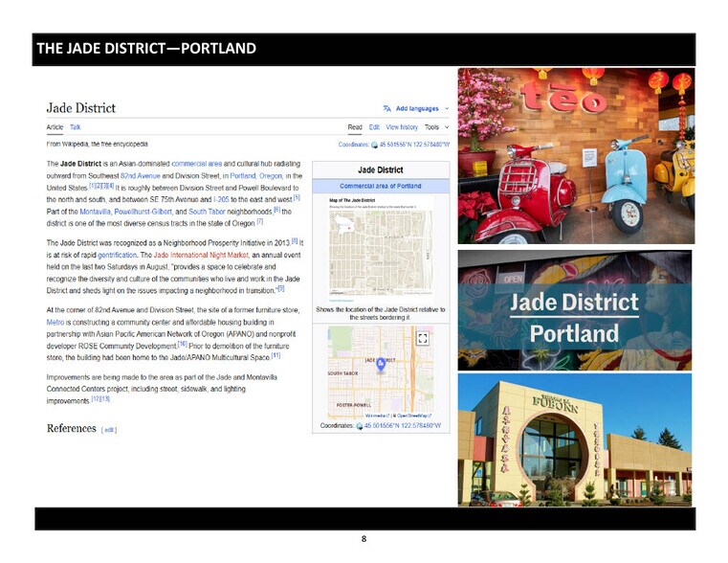The width and height of the screenshot is (728, 563).
Task: Open the Edit tab
Action: [x=374, y=126]
